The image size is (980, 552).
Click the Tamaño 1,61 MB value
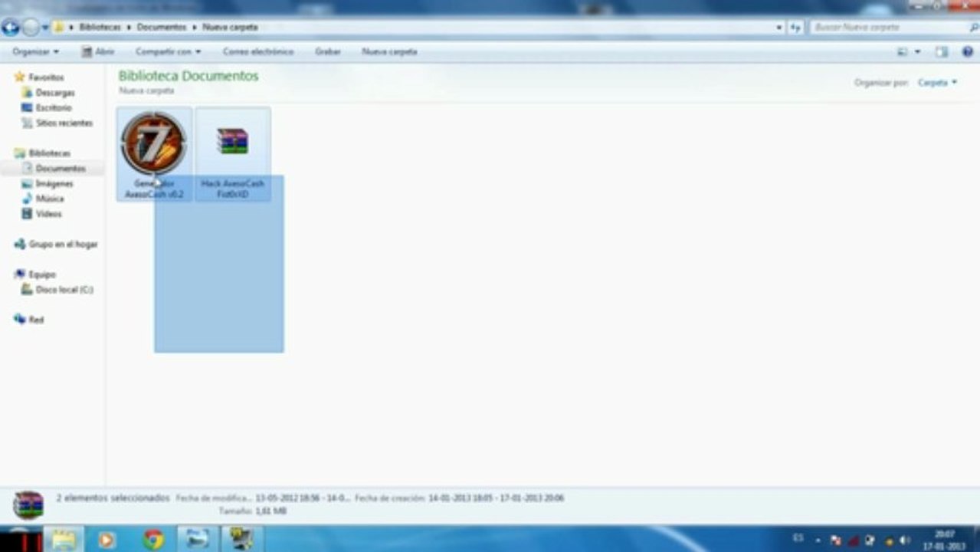[270, 511]
